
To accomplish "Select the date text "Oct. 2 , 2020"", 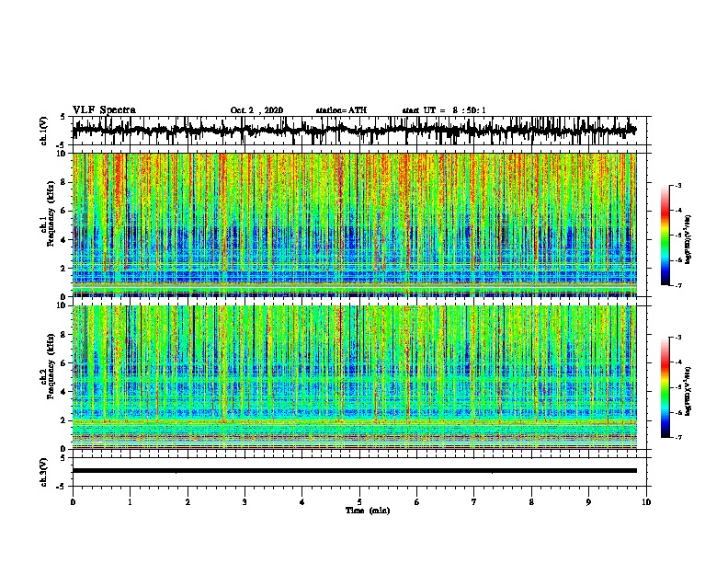I will point(256,110).
